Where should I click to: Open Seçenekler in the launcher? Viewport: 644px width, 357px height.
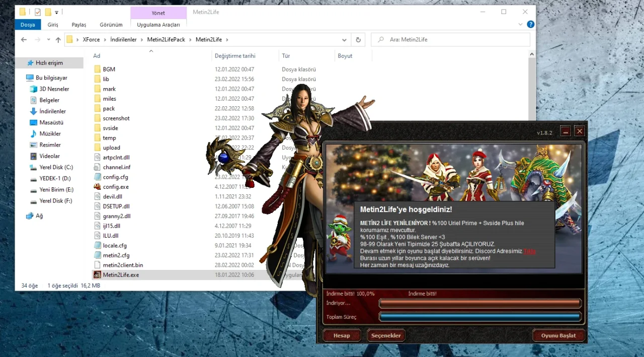[386, 335]
